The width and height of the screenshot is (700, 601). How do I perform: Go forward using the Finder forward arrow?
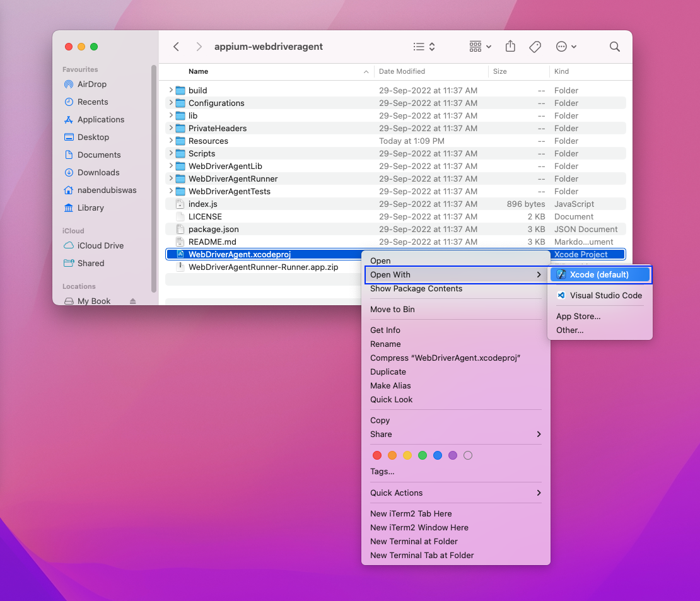click(199, 47)
